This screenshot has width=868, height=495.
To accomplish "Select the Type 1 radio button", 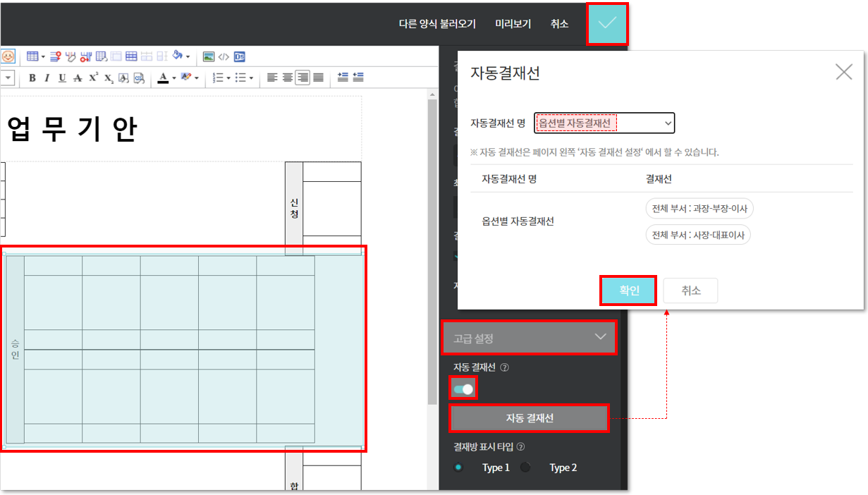I will (459, 468).
